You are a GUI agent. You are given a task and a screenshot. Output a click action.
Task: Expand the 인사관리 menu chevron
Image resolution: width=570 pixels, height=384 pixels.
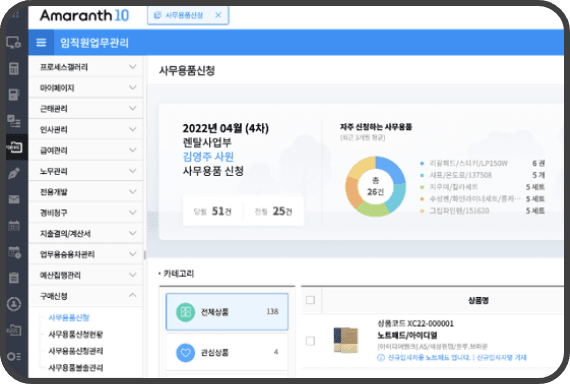tap(133, 129)
